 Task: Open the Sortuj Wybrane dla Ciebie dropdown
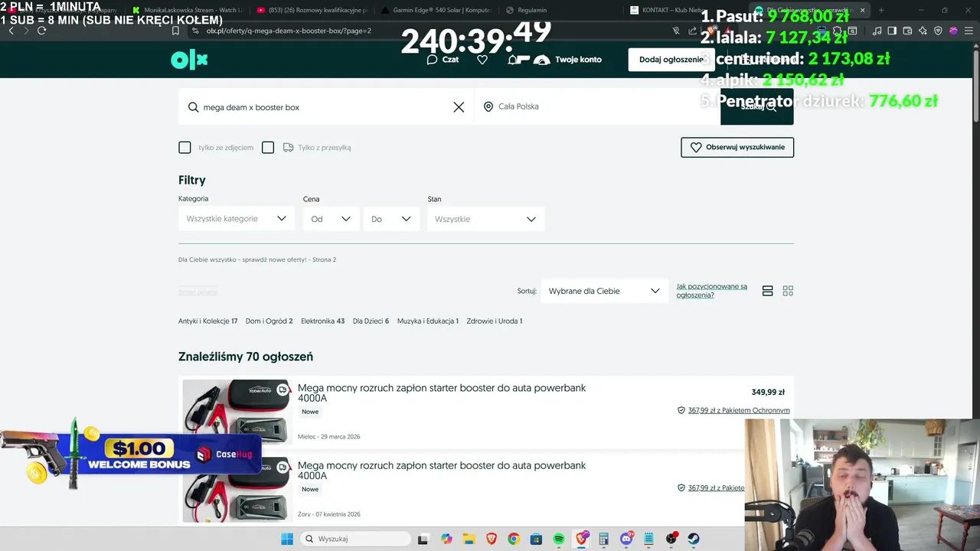tap(604, 291)
